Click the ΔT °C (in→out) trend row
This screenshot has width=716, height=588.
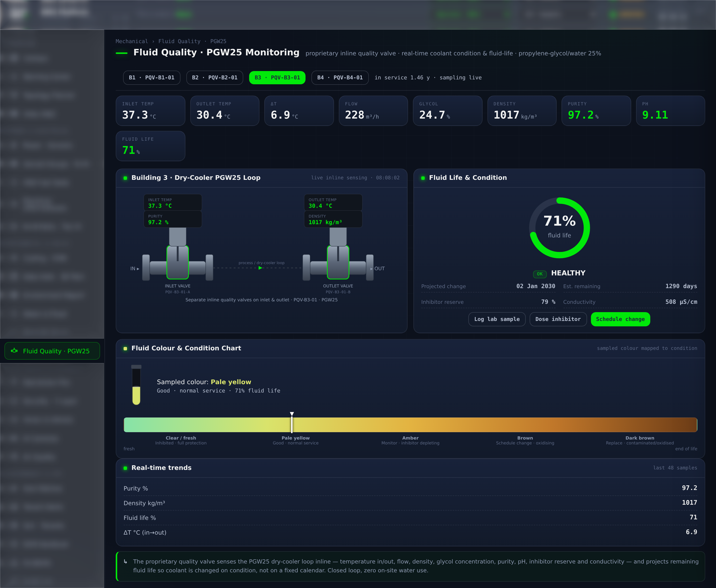(x=410, y=532)
